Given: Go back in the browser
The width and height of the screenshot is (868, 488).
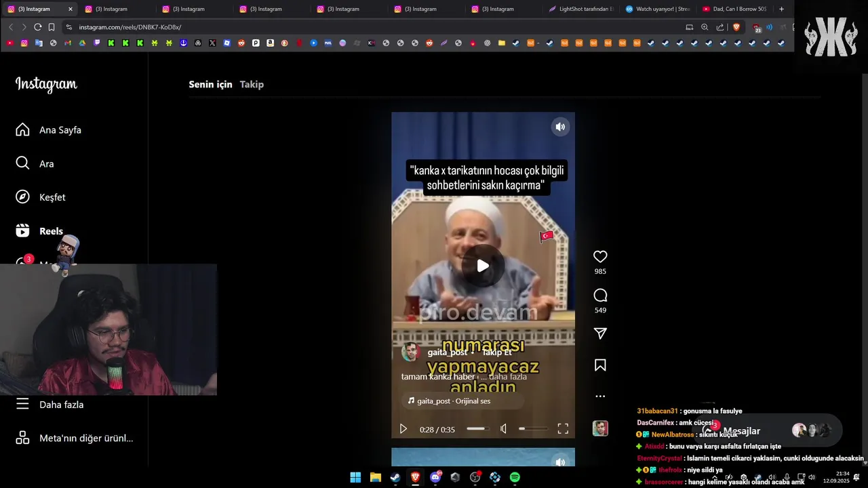Looking at the screenshot, I should (11, 27).
